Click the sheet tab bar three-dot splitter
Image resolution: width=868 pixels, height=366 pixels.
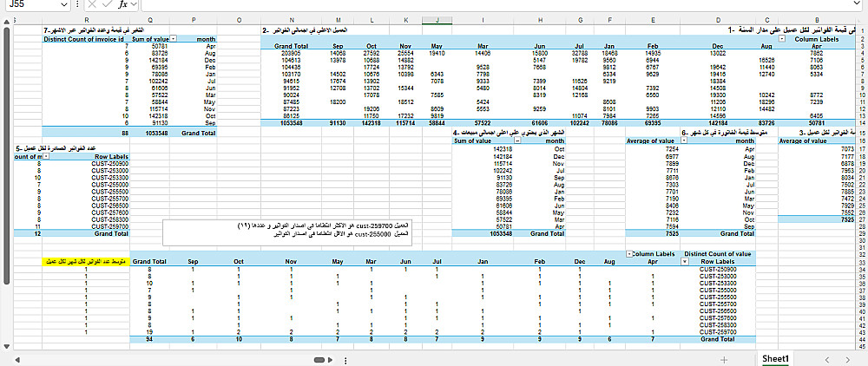pyautogui.click(x=345, y=360)
